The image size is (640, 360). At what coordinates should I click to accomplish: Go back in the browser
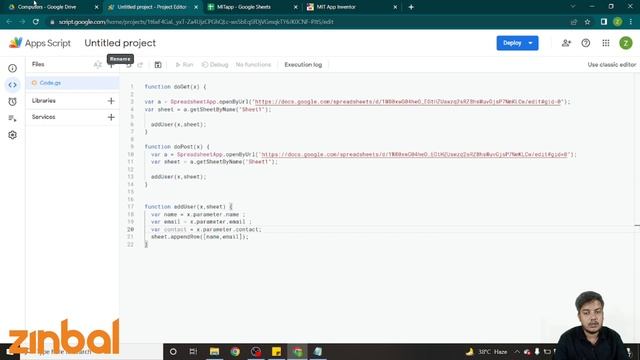(9, 22)
